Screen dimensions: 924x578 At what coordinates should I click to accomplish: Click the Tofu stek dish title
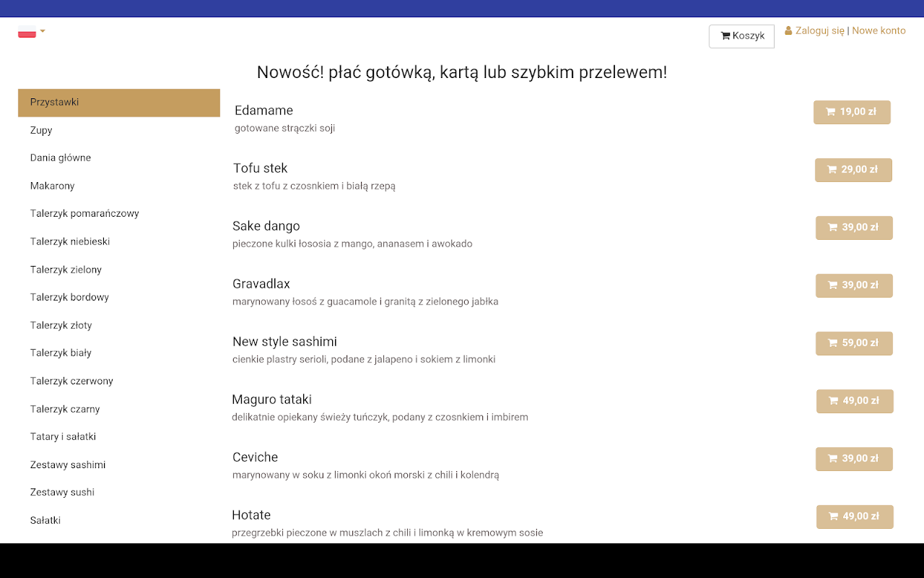click(x=260, y=168)
